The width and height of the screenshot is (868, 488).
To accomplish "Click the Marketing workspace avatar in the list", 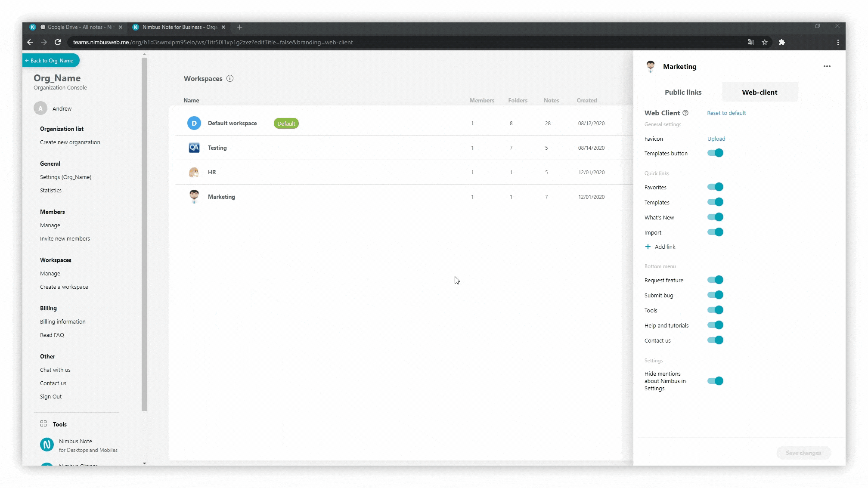I will coord(194,197).
